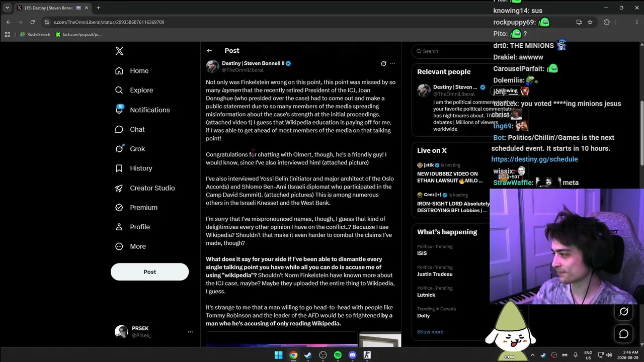Open the post's three-dot options menu

coord(392,63)
